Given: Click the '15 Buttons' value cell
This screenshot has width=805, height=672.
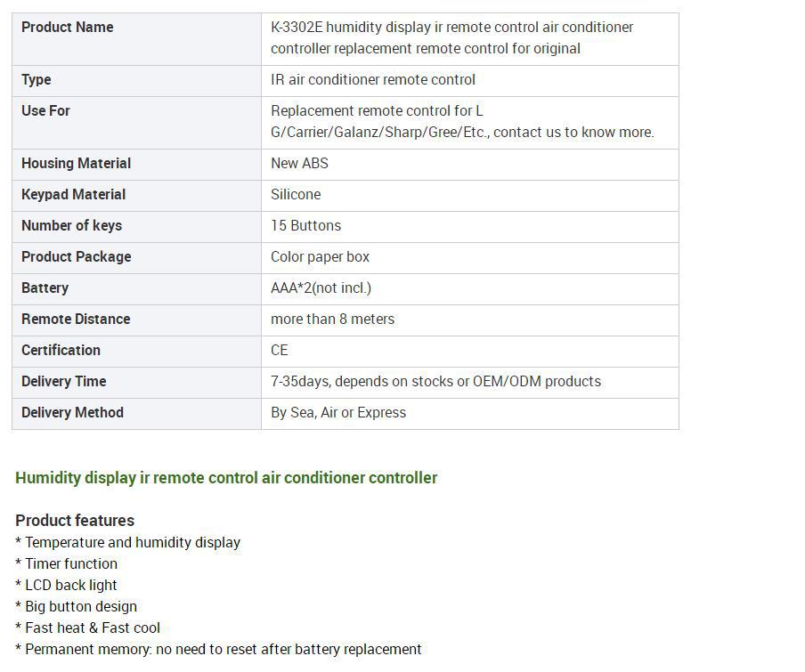Looking at the screenshot, I should tap(305, 225).
